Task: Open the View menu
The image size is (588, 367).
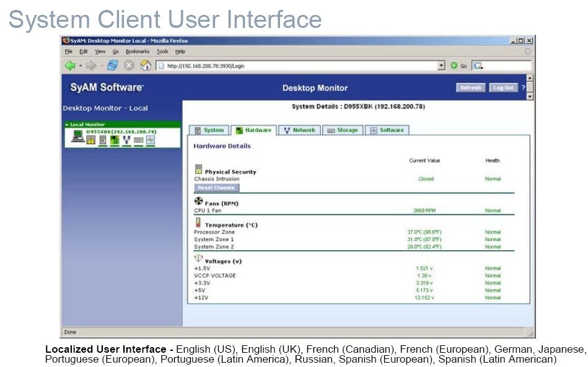Action: point(100,51)
